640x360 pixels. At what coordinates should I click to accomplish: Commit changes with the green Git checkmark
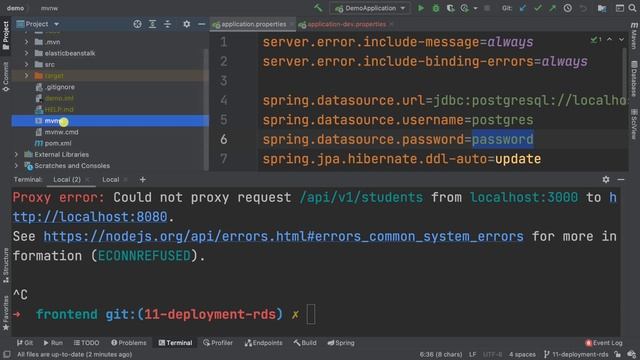point(538,8)
